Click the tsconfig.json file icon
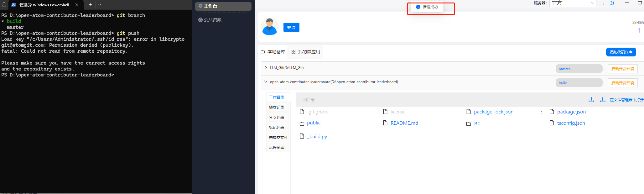Viewport: 644px width, 194px height. [x=552, y=123]
